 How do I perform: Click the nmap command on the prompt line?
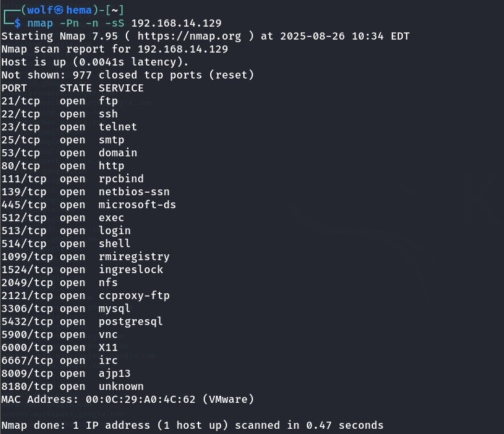point(40,23)
